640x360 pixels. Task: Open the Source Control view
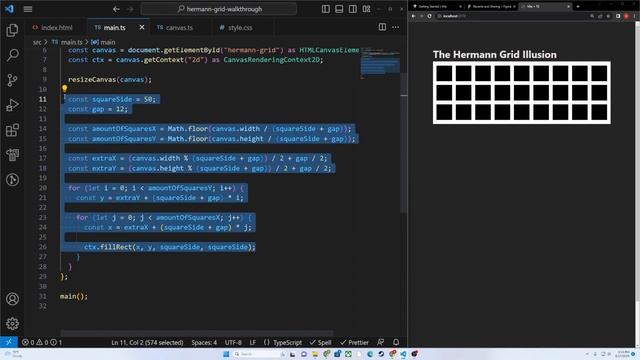pos(12,80)
